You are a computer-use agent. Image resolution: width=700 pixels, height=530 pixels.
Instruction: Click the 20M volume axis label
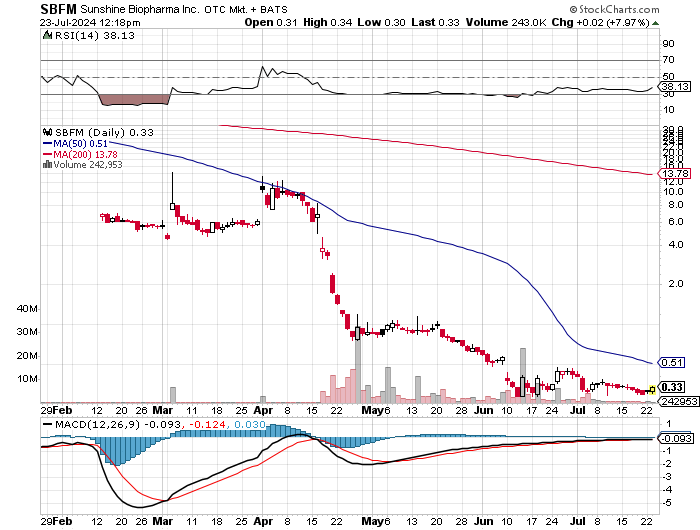pos(27,356)
